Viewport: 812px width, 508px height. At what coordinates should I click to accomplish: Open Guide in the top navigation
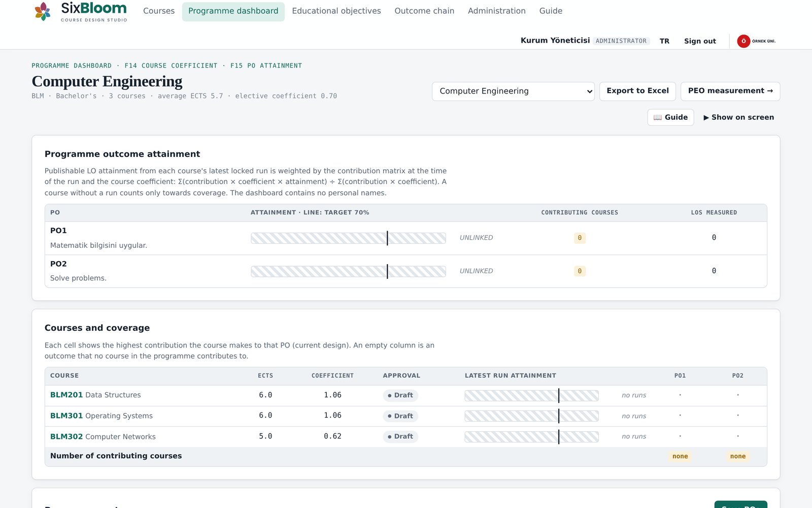(x=551, y=11)
